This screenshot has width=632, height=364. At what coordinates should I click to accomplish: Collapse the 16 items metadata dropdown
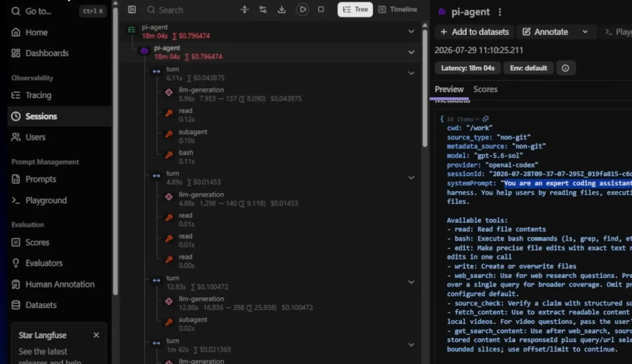[463, 119]
